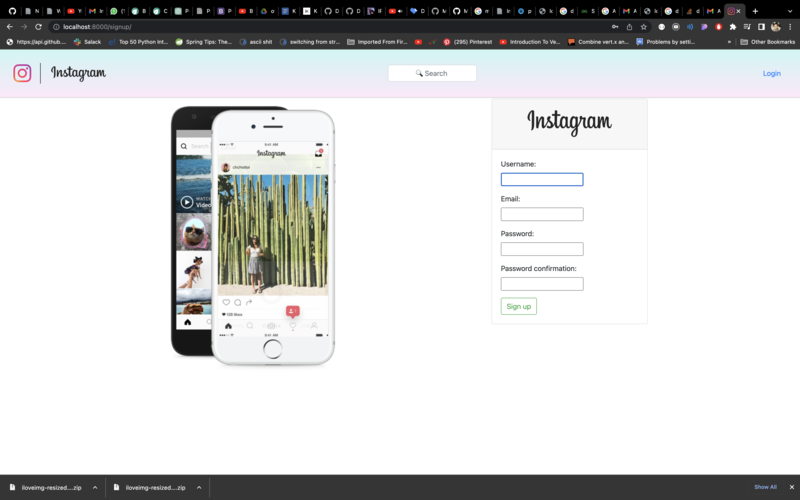This screenshot has height=500, width=800.
Task: Click the browser back arrow
Action: click(x=10, y=27)
